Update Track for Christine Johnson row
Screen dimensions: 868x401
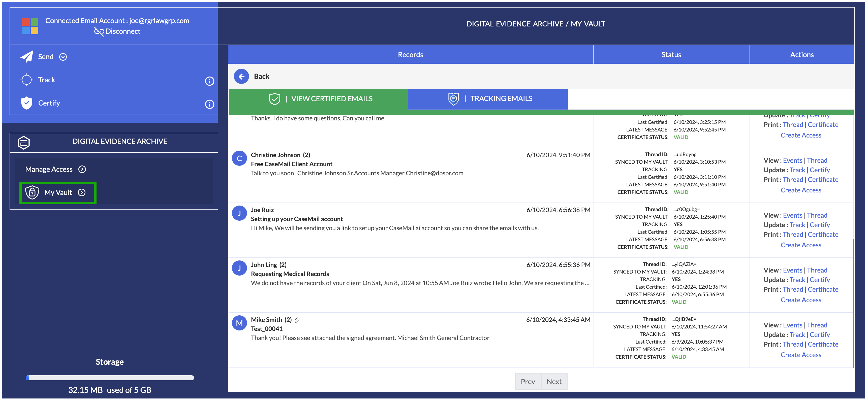[797, 170]
